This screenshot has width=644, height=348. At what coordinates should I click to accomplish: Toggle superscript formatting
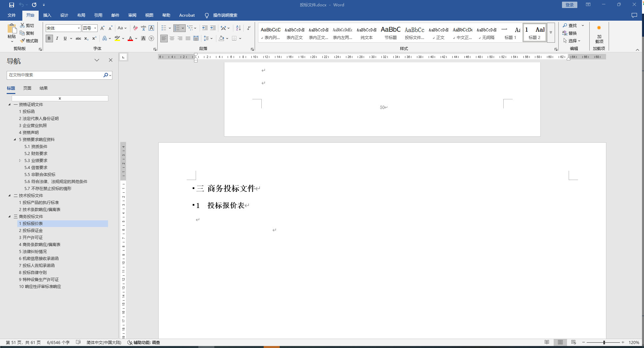point(94,38)
